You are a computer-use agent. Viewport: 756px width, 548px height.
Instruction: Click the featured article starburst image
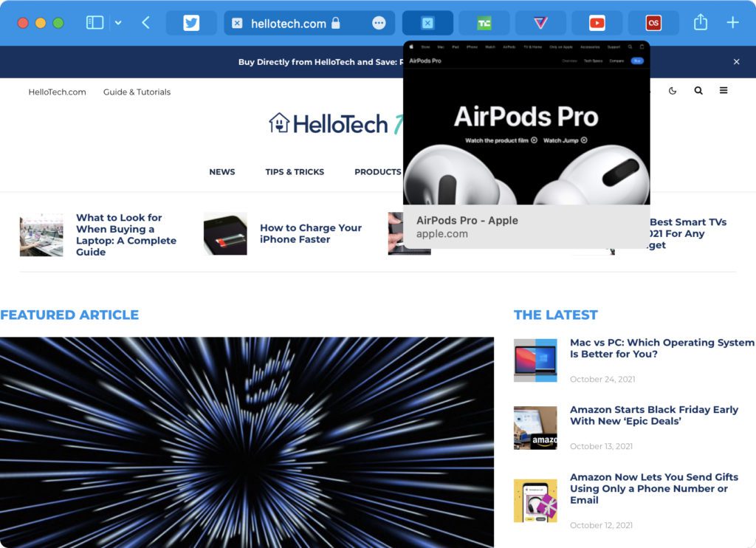pyautogui.click(x=247, y=442)
